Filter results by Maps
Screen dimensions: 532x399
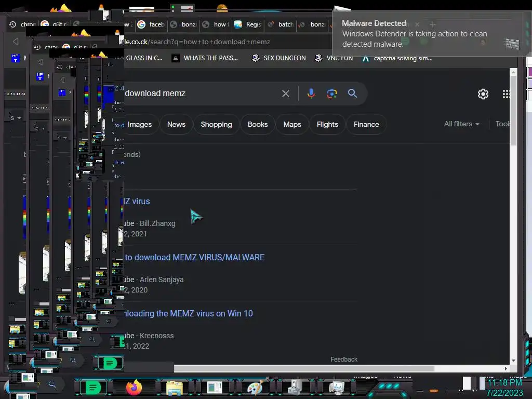point(292,125)
